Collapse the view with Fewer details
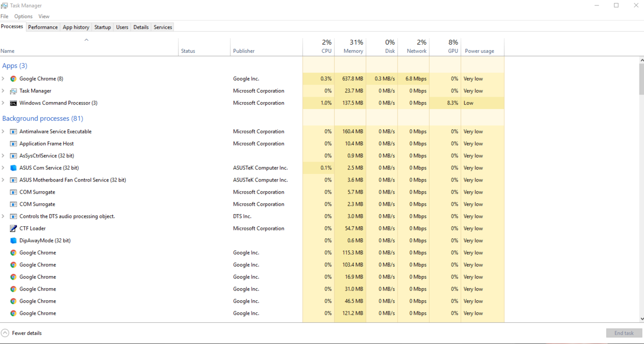This screenshot has height=344, width=644. coord(22,333)
